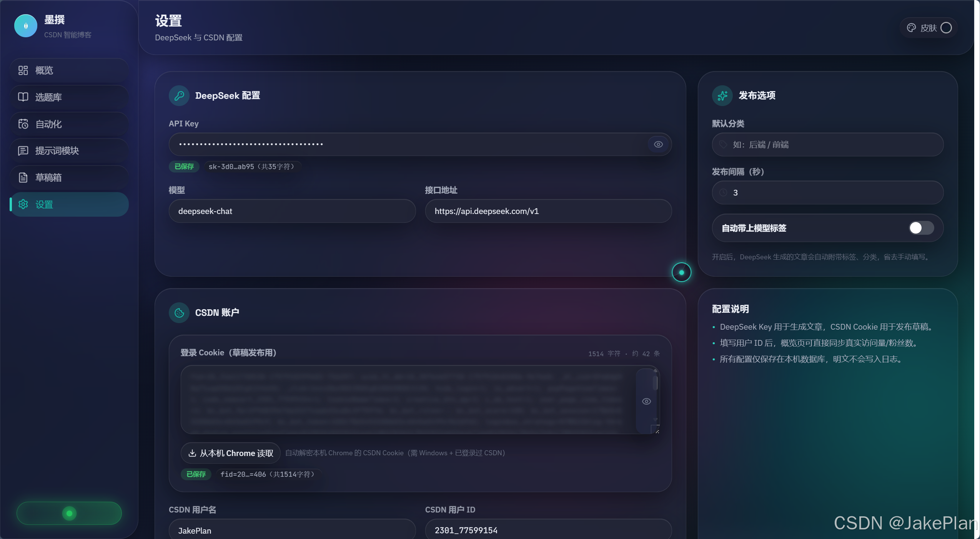Click the bullet about DeepSeek Key 用于生成文章
The height and width of the screenshot is (539, 980).
coord(827,327)
